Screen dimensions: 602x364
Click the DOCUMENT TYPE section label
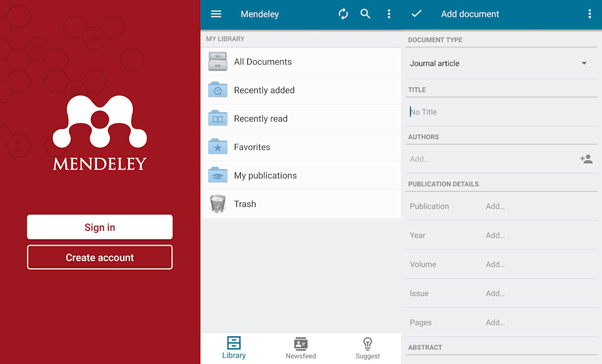[435, 40]
